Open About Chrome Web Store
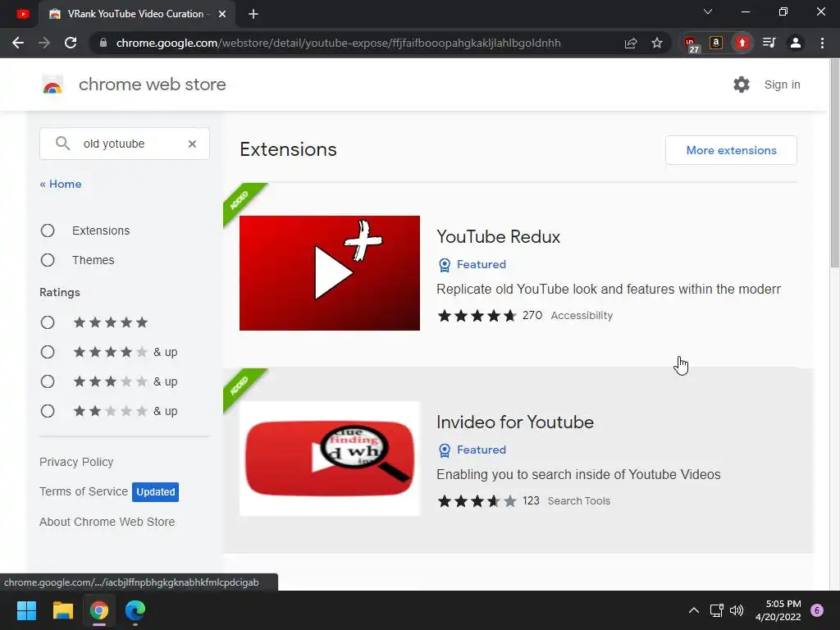840x630 pixels. tap(107, 522)
